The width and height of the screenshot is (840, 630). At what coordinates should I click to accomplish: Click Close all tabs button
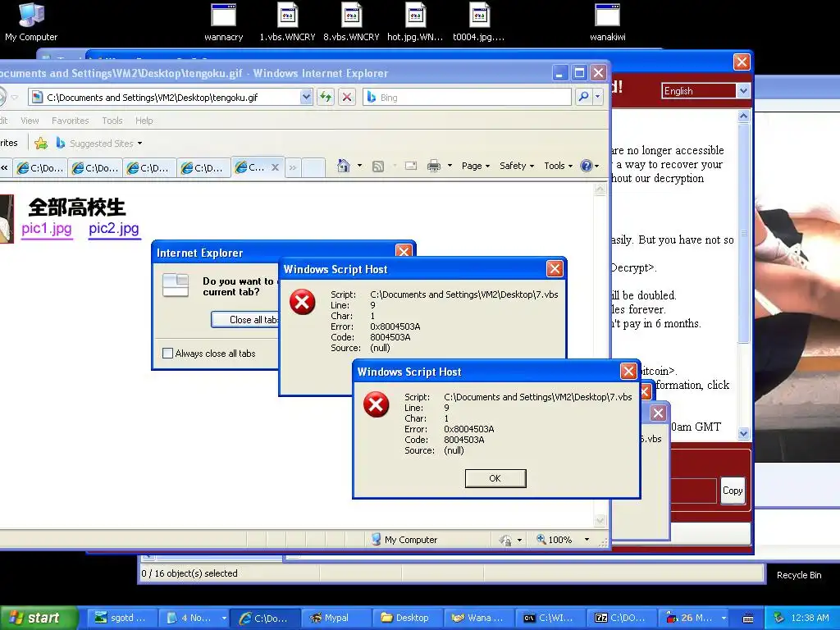tap(245, 320)
